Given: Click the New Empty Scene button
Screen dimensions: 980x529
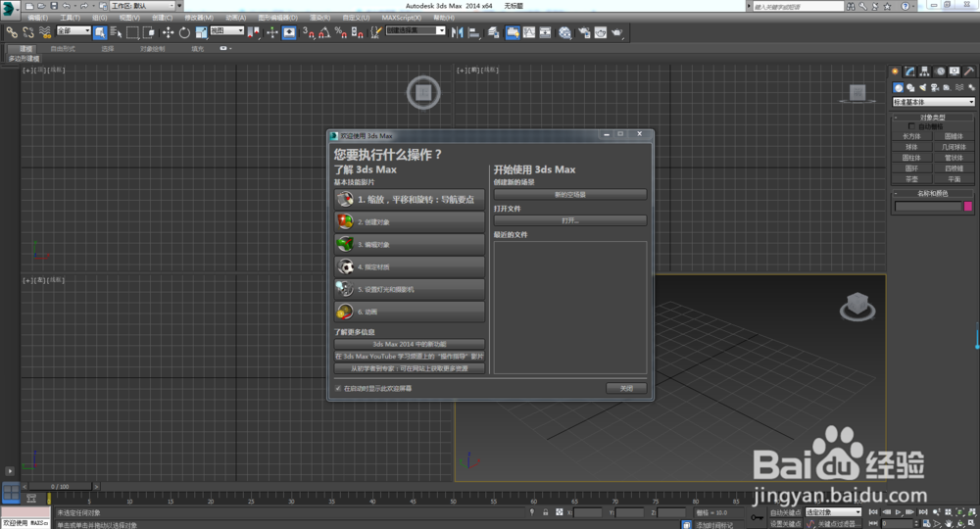Looking at the screenshot, I should [x=570, y=194].
